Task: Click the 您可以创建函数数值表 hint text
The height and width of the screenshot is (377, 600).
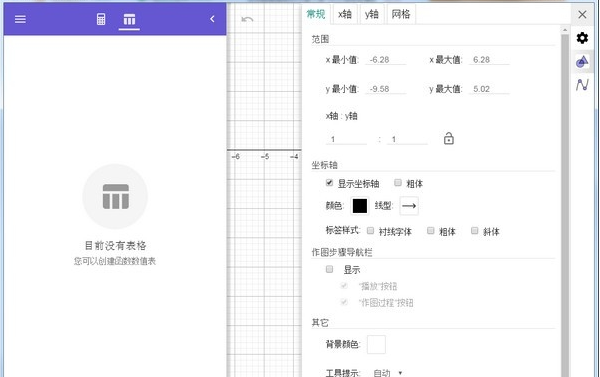Action: click(115, 261)
